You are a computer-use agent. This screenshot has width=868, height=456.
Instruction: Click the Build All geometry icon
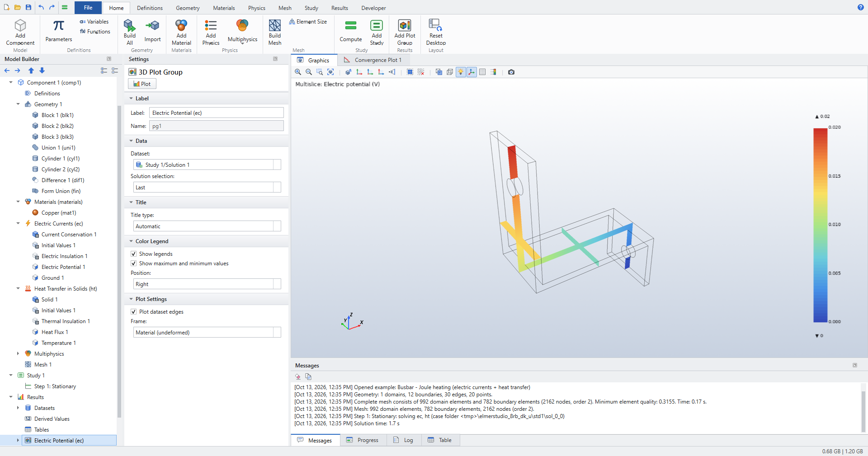[130, 32]
